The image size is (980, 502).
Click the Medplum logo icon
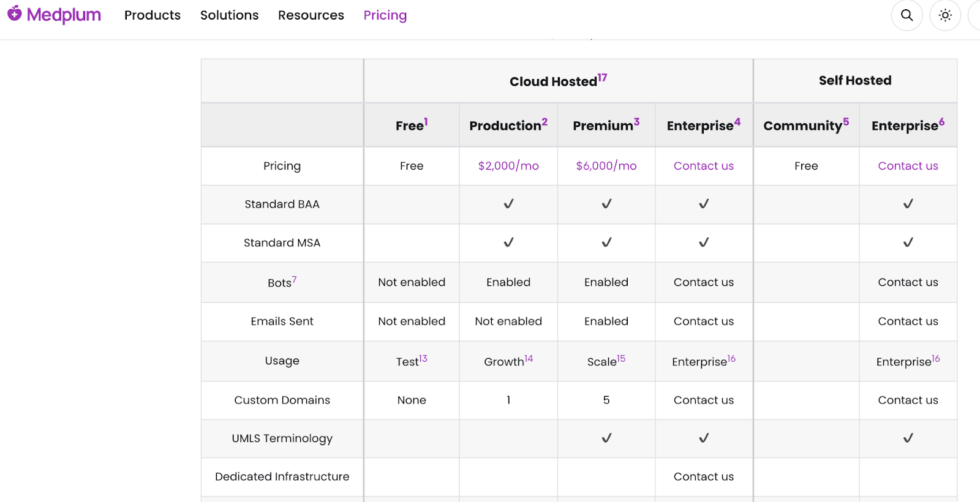[x=15, y=13]
